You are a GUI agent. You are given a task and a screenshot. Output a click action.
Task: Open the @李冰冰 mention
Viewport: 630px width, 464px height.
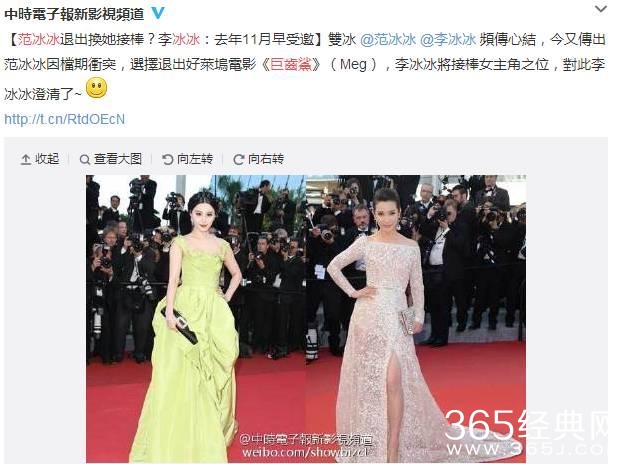tap(448, 39)
